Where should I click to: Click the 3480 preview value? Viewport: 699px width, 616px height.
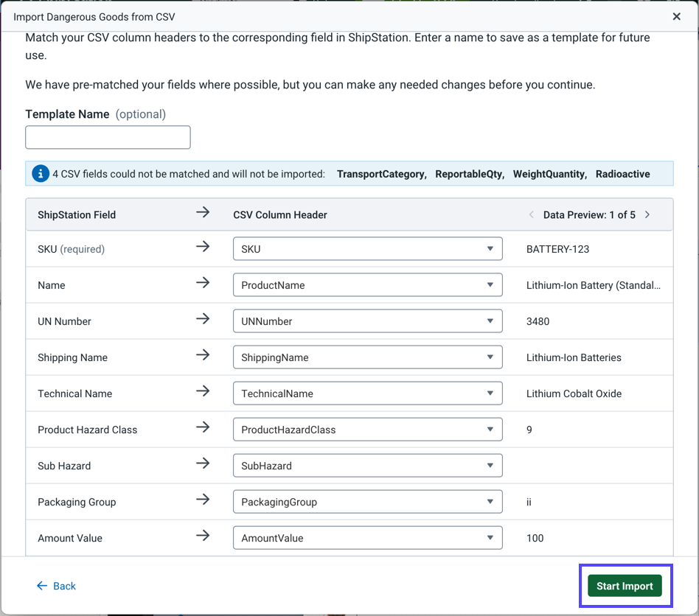pos(538,321)
